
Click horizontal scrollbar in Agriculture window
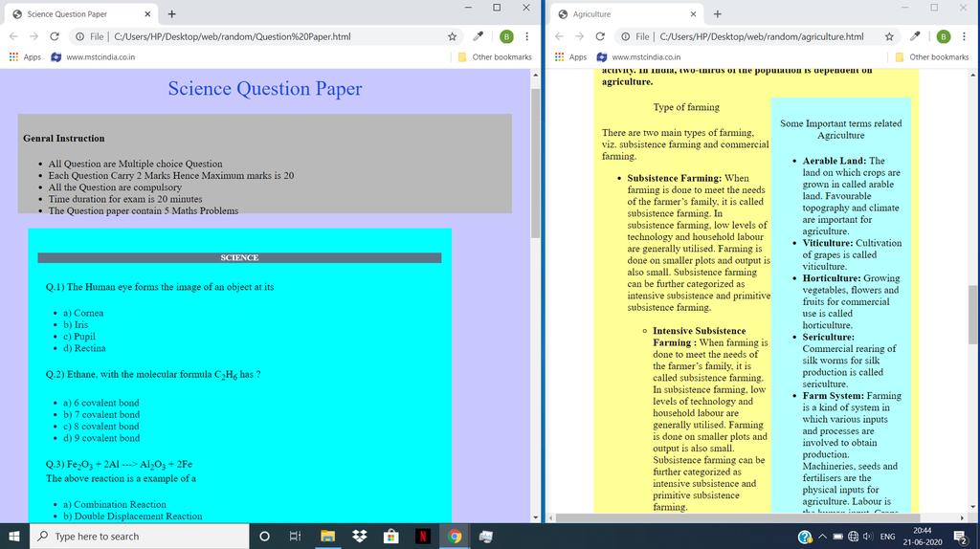click(x=738, y=517)
